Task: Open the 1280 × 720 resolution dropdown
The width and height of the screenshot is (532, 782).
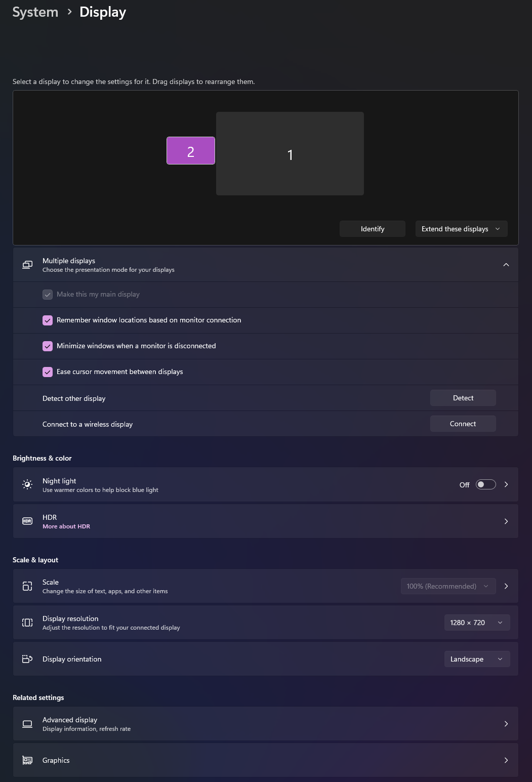Action: [476, 623]
